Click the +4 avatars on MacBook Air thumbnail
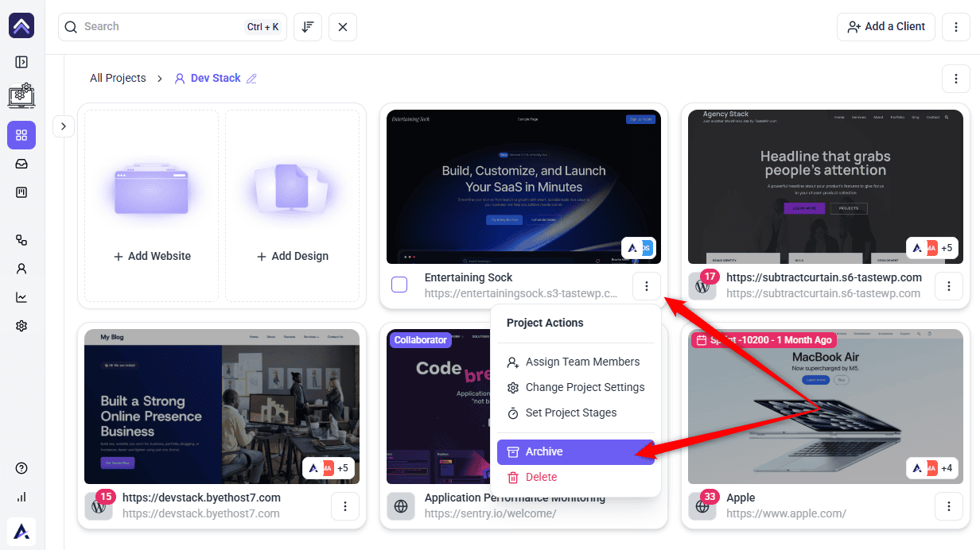Screen dimensions: 980x550 tap(932, 468)
